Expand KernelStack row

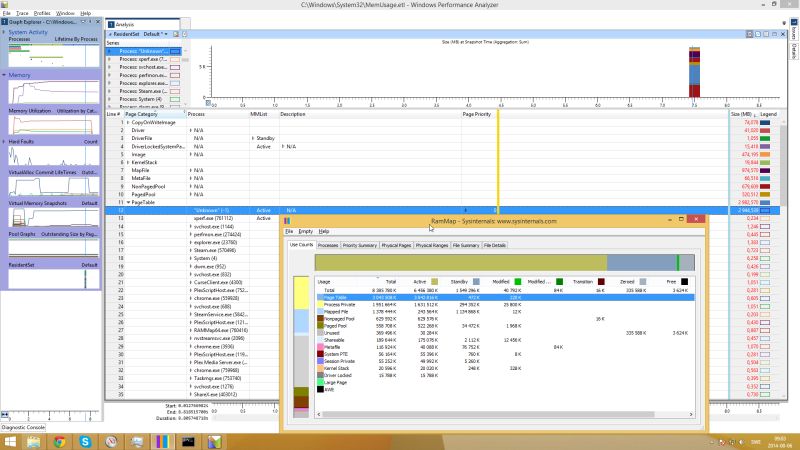click(128, 162)
